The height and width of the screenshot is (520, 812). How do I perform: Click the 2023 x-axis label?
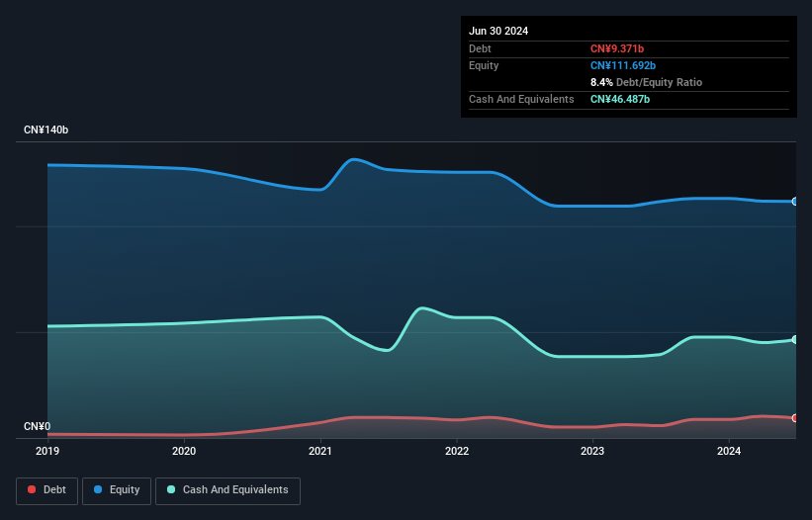(x=592, y=451)
